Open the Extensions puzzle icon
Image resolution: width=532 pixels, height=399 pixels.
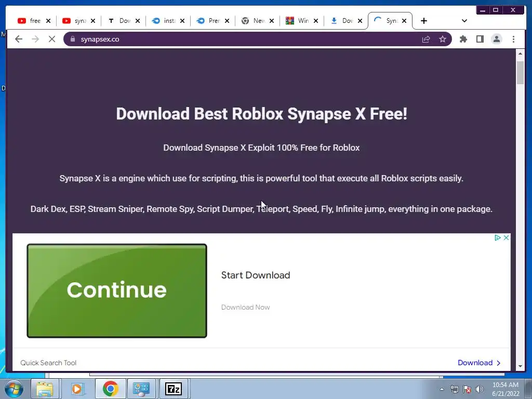pyautogui.click(x=463, y=39)
